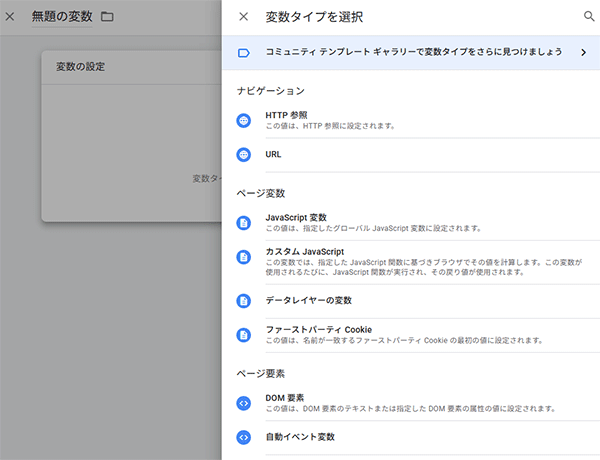Click the HTTP 参照 globe icon
This screenshot has height=460, width=600.
click(243, 121)
